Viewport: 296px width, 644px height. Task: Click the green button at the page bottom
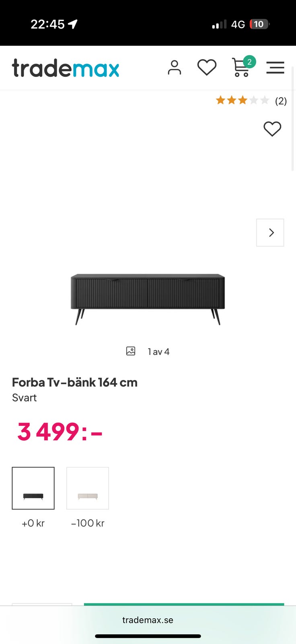point(184,605)
